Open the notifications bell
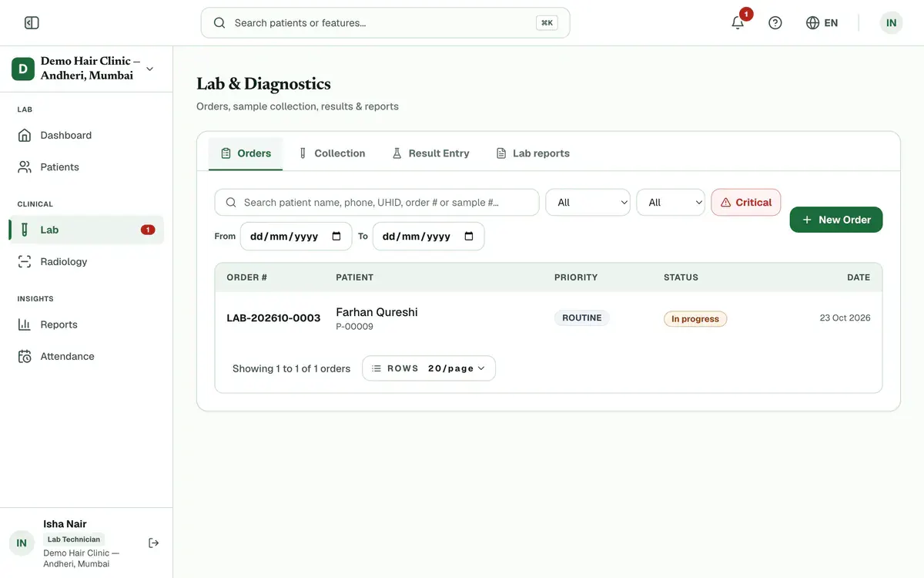This screenshot has width=924, height=578. (738, 22)
